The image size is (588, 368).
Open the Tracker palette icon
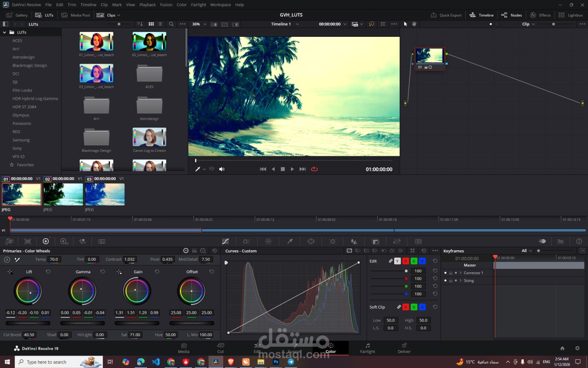click(333, 241)
